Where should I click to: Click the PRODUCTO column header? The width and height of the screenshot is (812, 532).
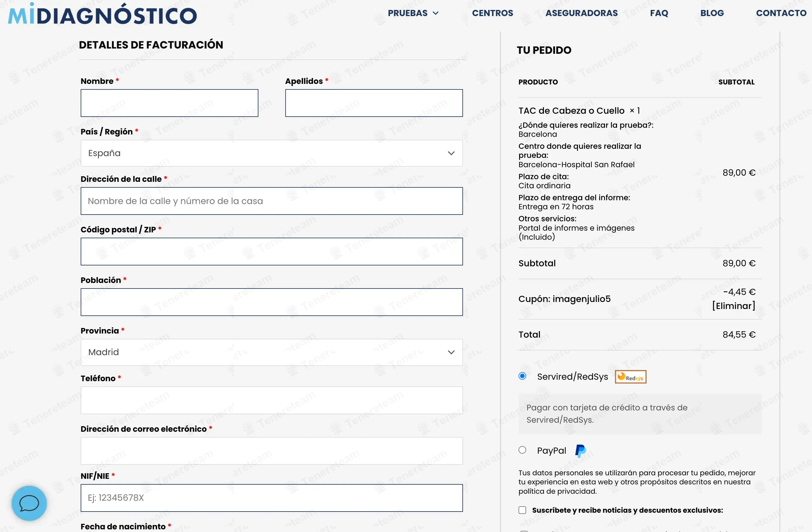pos(538,82)
